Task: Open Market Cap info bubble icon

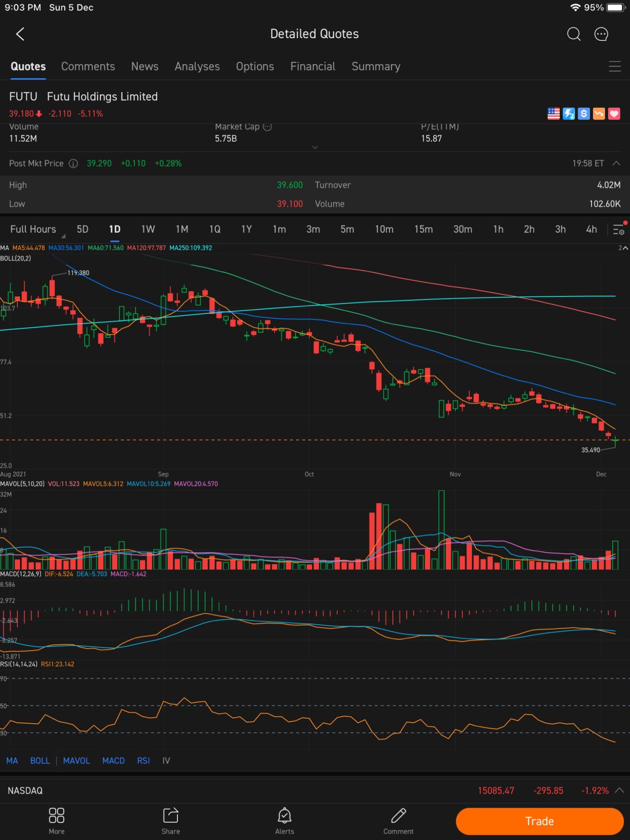Action: (267, 127)
